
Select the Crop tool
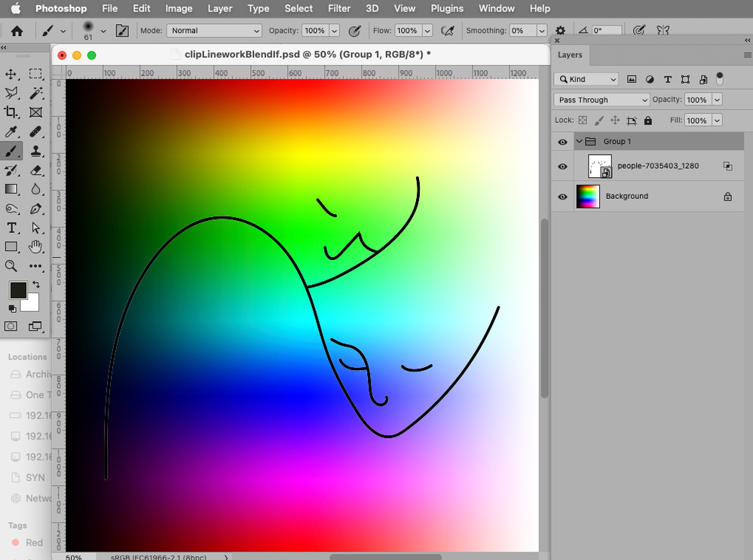(11, 112)
